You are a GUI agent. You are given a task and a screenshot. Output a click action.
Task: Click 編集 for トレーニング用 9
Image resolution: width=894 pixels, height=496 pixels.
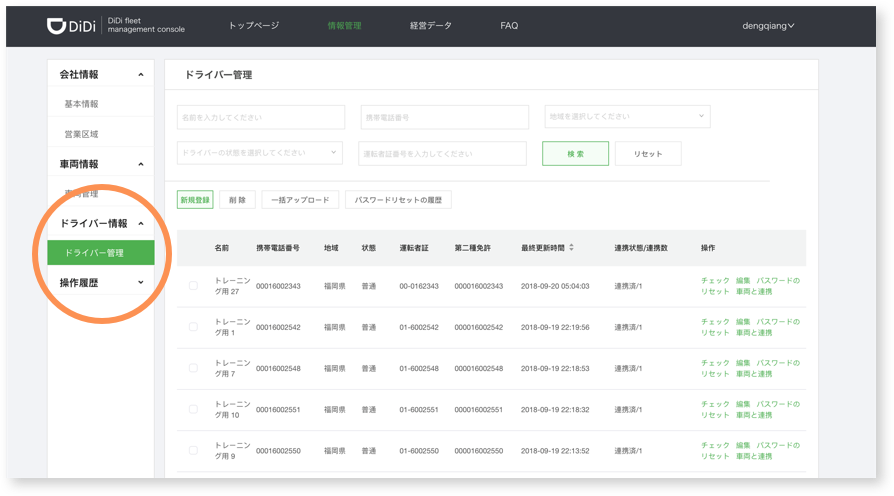(743, 445)
